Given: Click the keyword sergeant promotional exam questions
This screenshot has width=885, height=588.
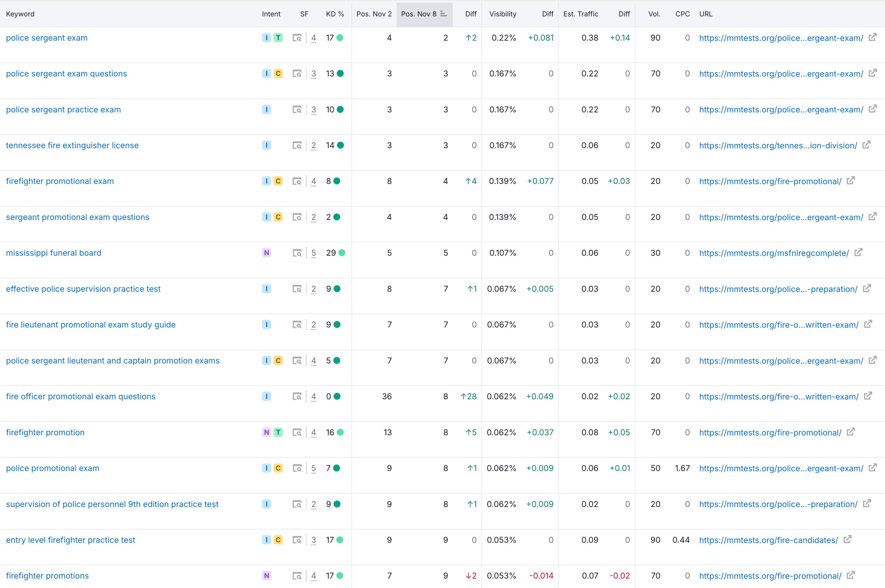Looking at the screenshot, I should 77,217.
